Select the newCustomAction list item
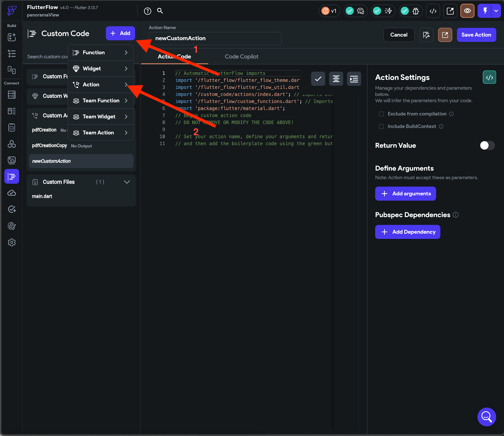This screenshot has width=504, height=436. tap(81, 161)
